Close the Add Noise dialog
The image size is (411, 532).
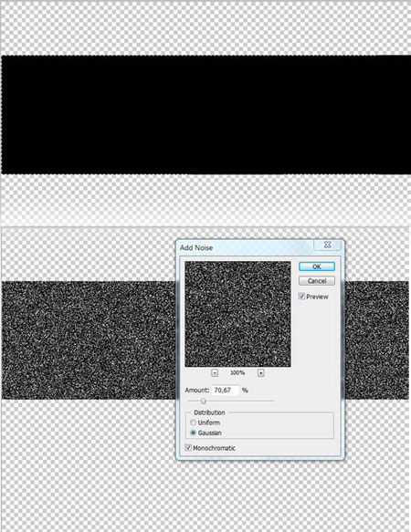328,245
